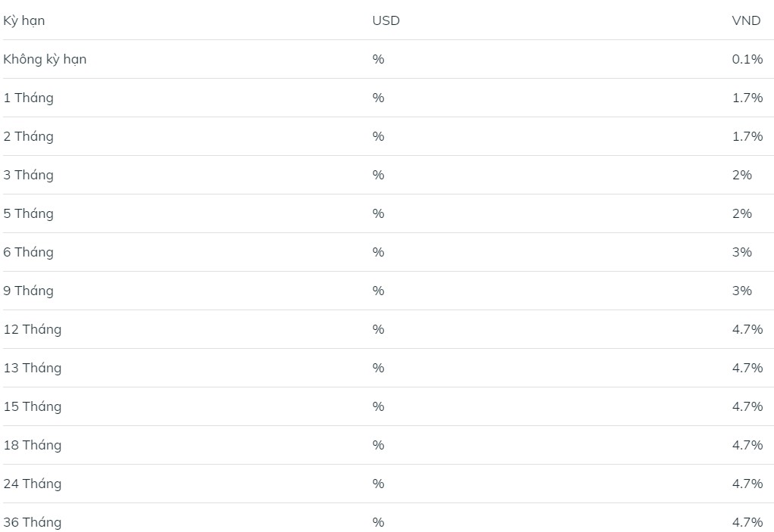Select the "24 Tháng" row label
This screenshot has width=774, height=532.
pyautogui.click(x=33, y=484)
